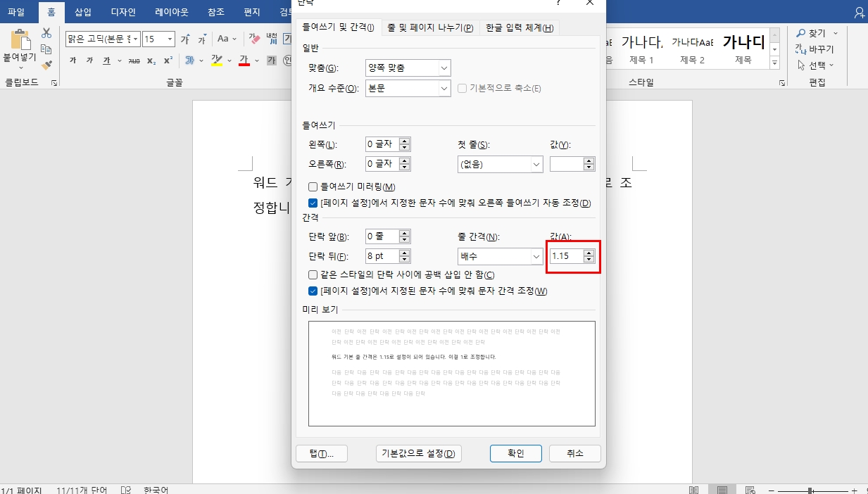Activate the format painter
868x494 pixels.
point(47,65)
